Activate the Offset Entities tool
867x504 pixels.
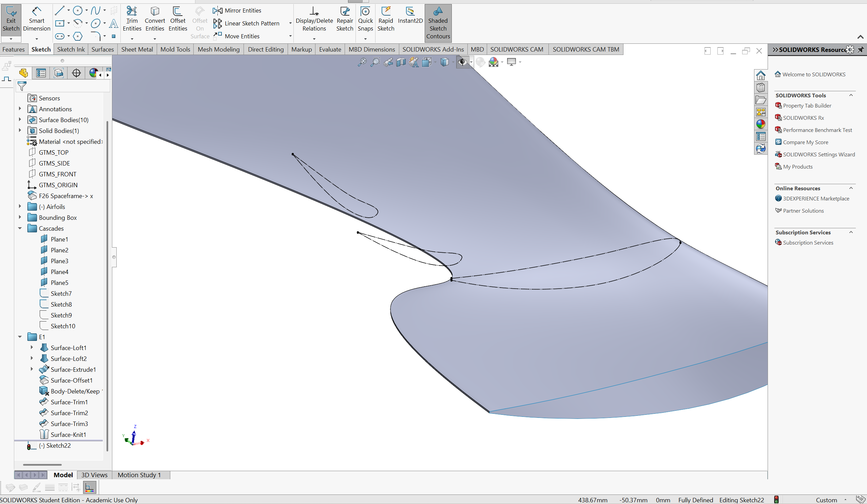(177, 20)
